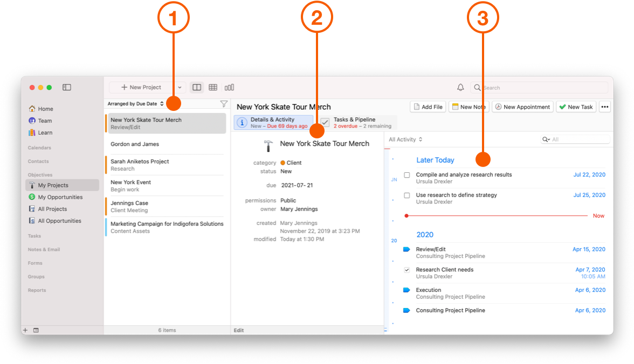Uncheck the completed Research Client needs task
Image resolution: width=634 pixels, height=364 pixels.
point(406,269)
